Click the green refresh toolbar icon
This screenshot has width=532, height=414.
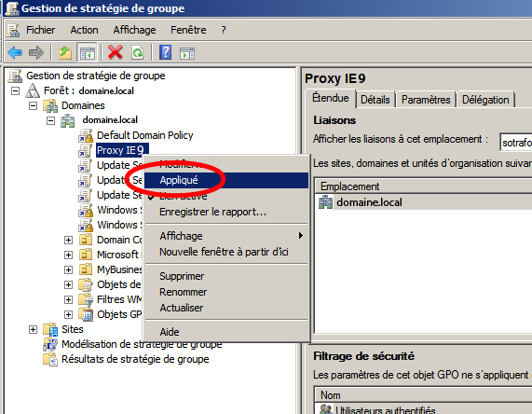click(137, 52)
